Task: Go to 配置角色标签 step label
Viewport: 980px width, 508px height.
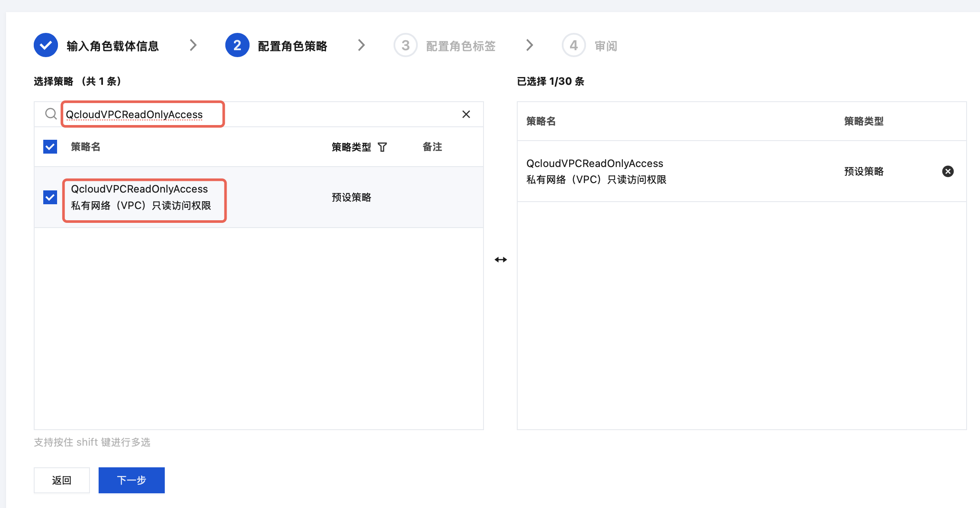Action: 461,46
